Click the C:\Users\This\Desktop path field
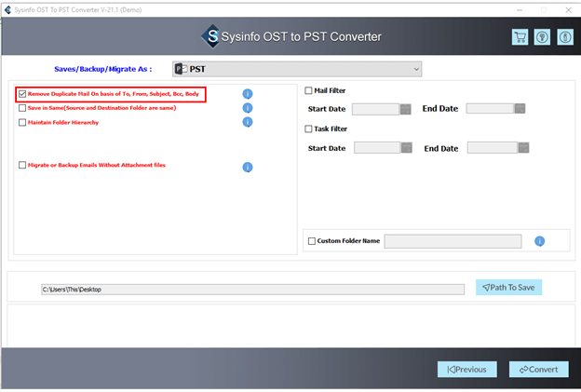This screenshot has height=392, width=581. click(x=252, y=290)
